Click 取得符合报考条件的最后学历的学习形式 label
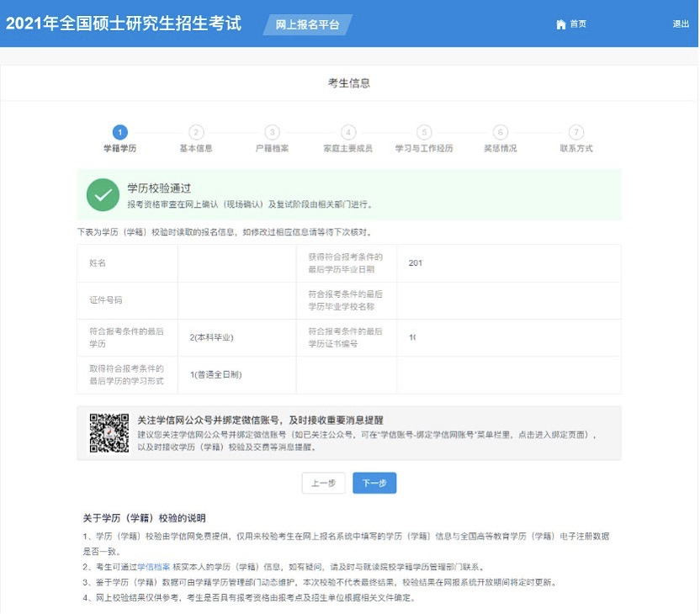Image resolution: width=700 pixels, height=614 pixels. click(x=127, y=374)
